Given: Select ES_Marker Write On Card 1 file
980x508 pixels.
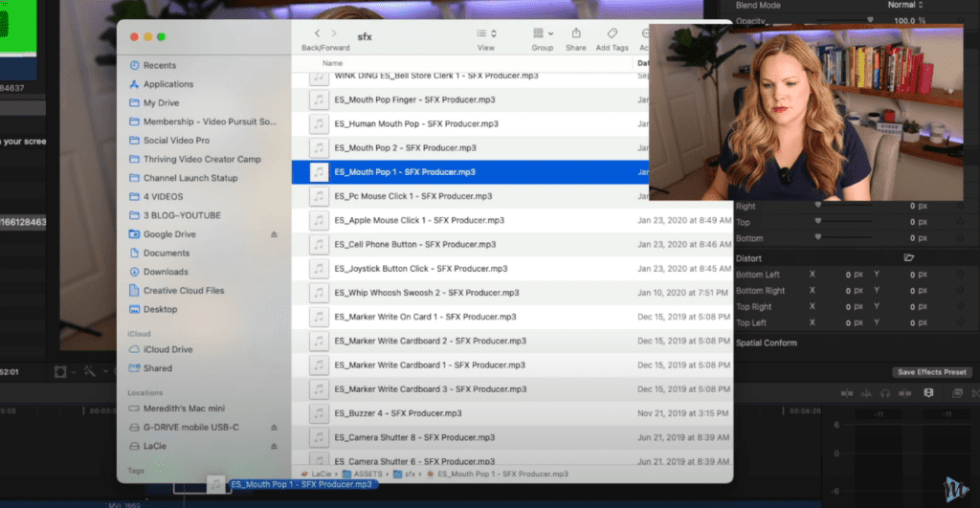Looking at the screenshot, I should pos(425,317).
